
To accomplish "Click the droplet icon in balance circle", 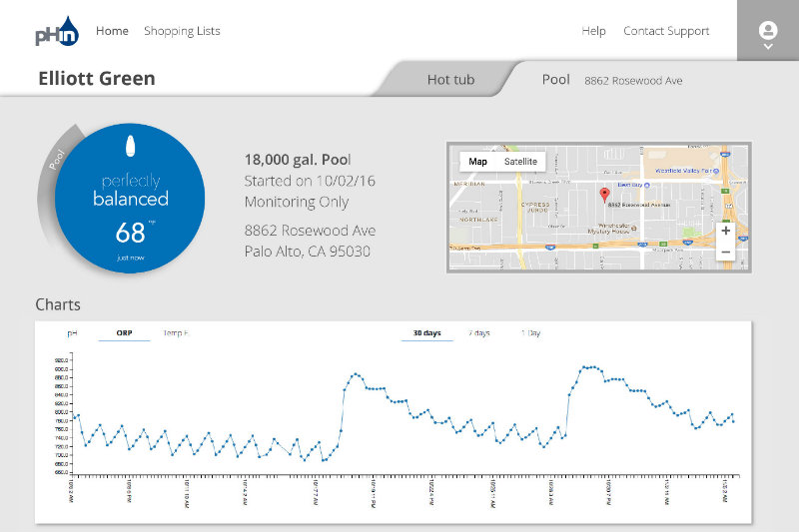I will [130, 146].
